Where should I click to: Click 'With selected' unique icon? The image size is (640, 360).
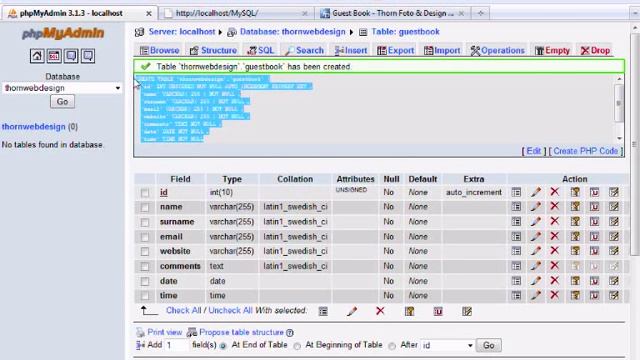pos(438,311)
